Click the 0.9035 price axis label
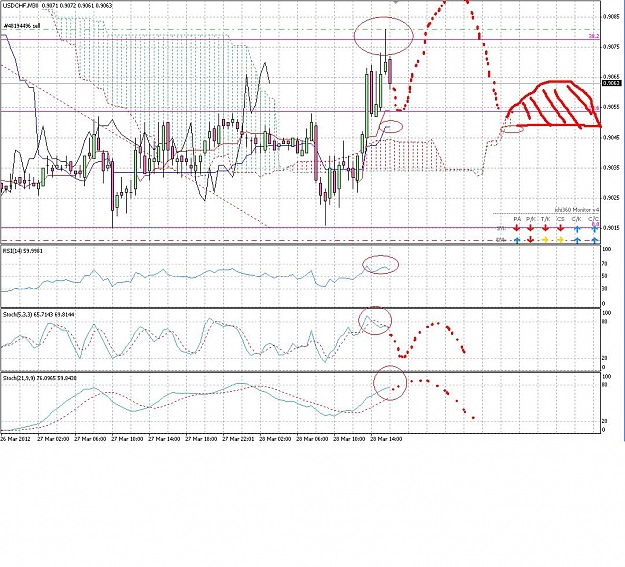 coord(611,167)
